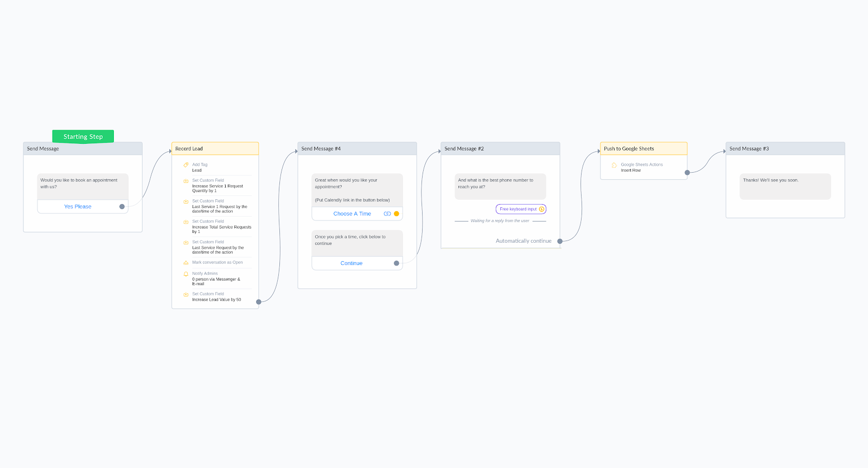Image resolution: width=868 pixels, height=468 pixels.
Task: Click the Add Tag icon in Record Lead
Action: click(x=186, y=165)
